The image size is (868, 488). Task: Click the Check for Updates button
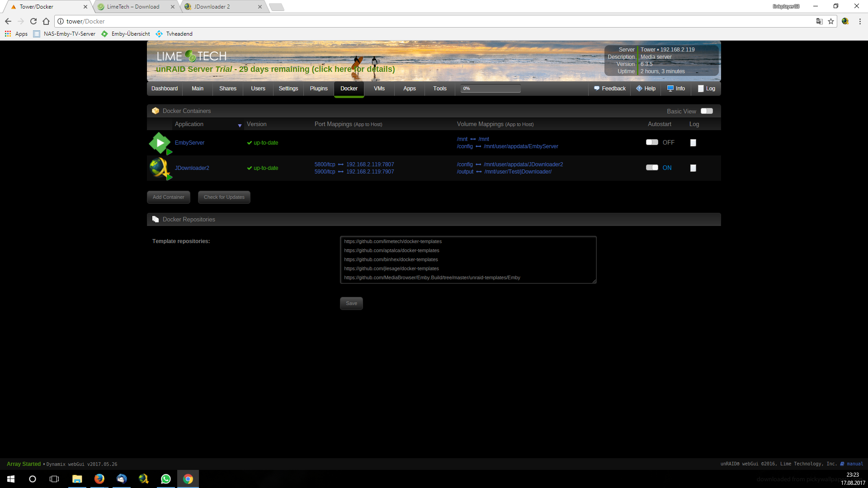pyautogui.click(x=224, y=197)
